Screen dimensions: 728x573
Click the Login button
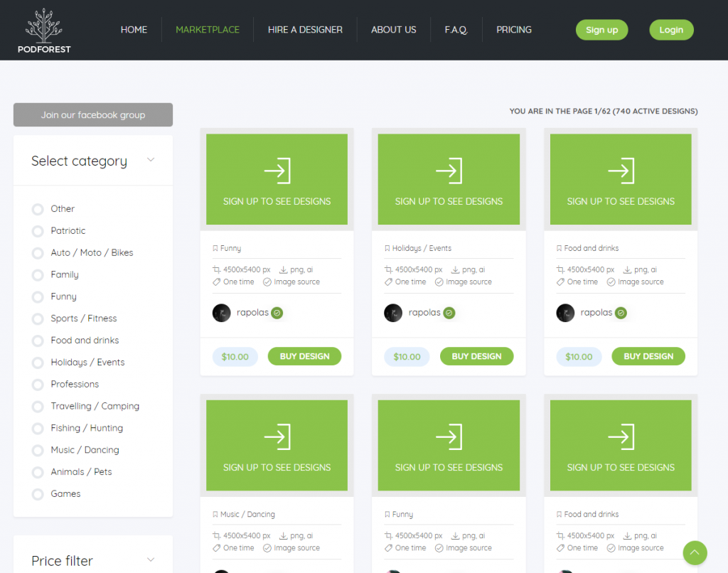[671, 30]
